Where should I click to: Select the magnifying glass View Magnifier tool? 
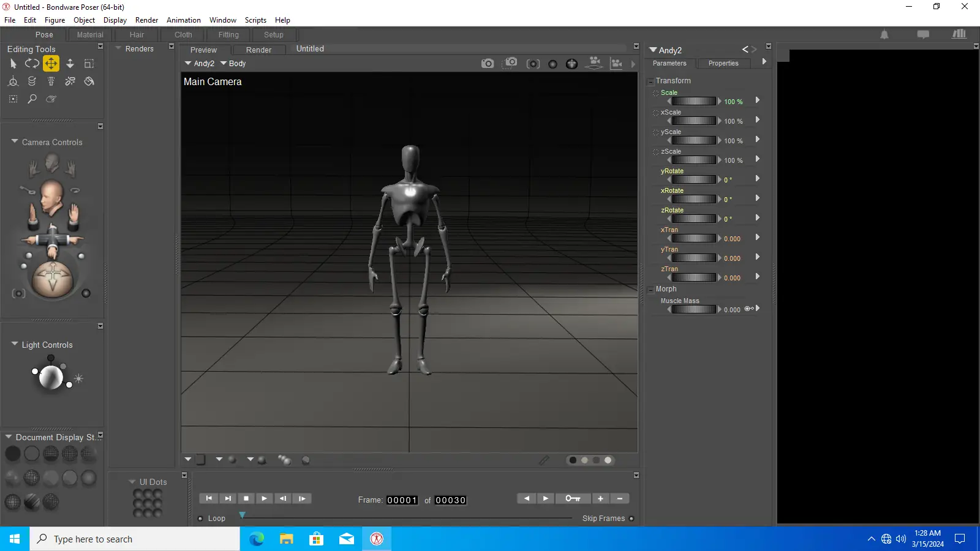click(x=32, y=99)
